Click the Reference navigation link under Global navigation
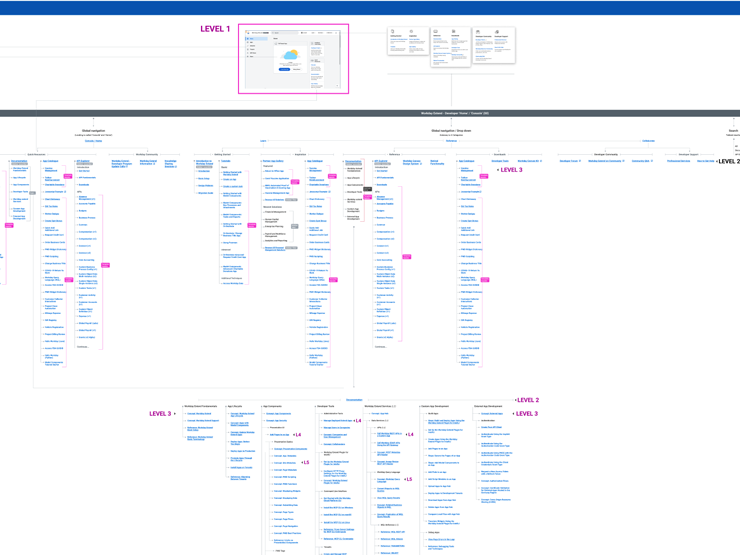The image size is (740, 555). tap(452, 141)
